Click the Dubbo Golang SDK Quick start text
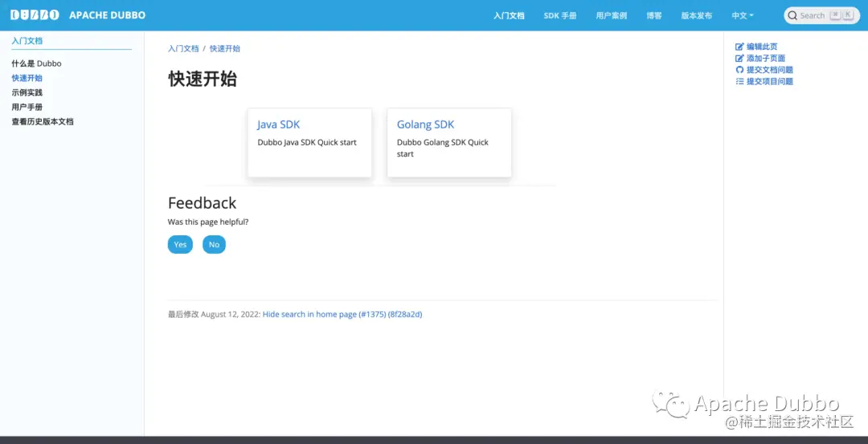This screenshot has height=444, width=868. click(x=443, y=149)
